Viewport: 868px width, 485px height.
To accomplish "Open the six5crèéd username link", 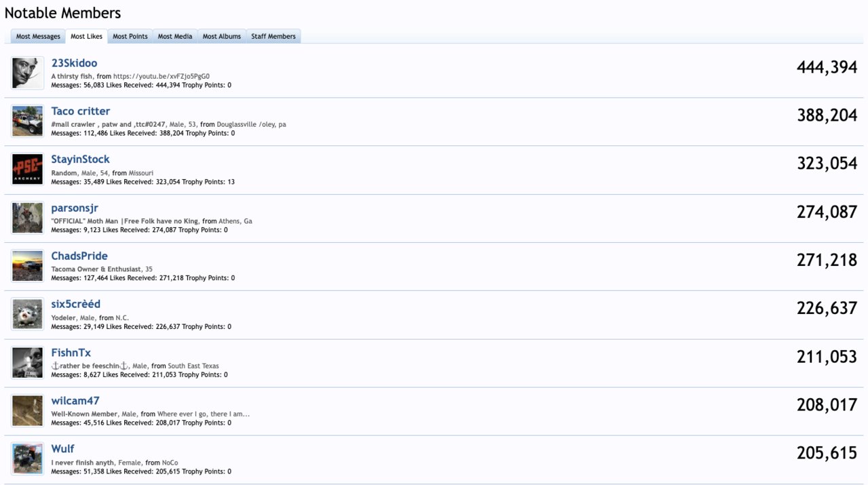I will click(75, 305).
